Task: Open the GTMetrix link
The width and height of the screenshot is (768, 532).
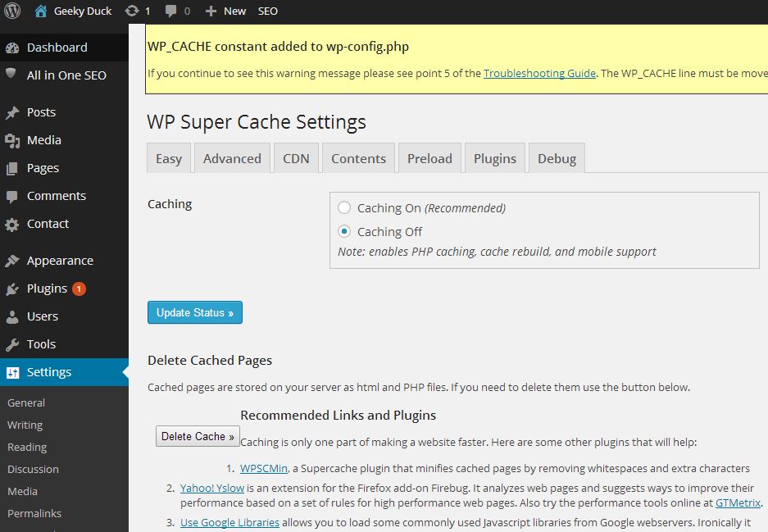Action: click(x=738, y=502)
